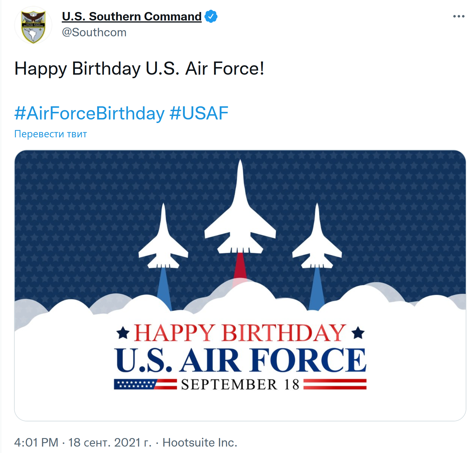Screen dimensions: 476x453
Task: Click the 4:01 PM timestamp
Action: click(x=36, y=442)
